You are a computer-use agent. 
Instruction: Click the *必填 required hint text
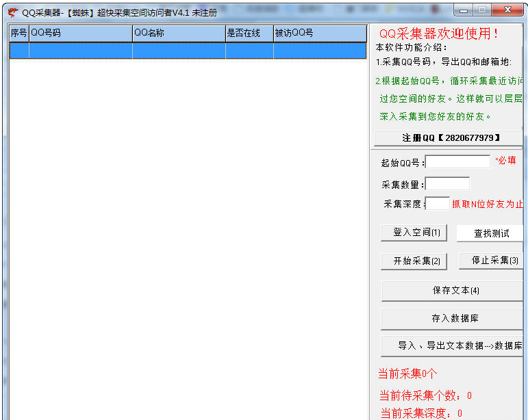(x=506, y=160)
